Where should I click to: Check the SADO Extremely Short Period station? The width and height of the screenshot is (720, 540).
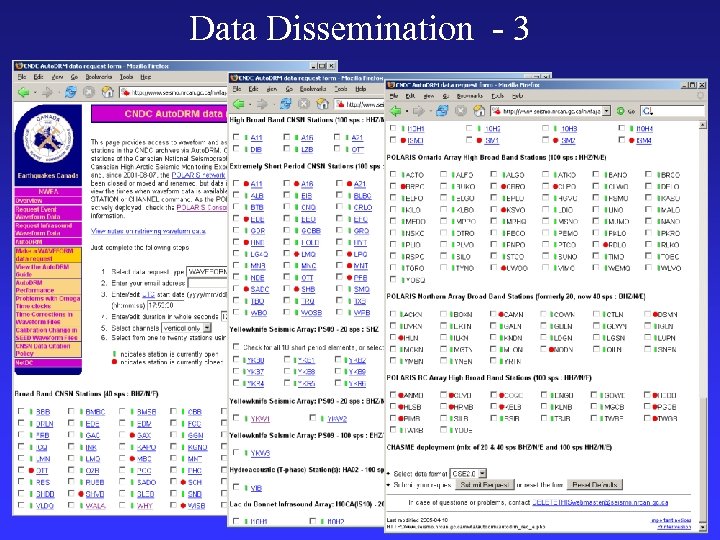coord(236,288)
